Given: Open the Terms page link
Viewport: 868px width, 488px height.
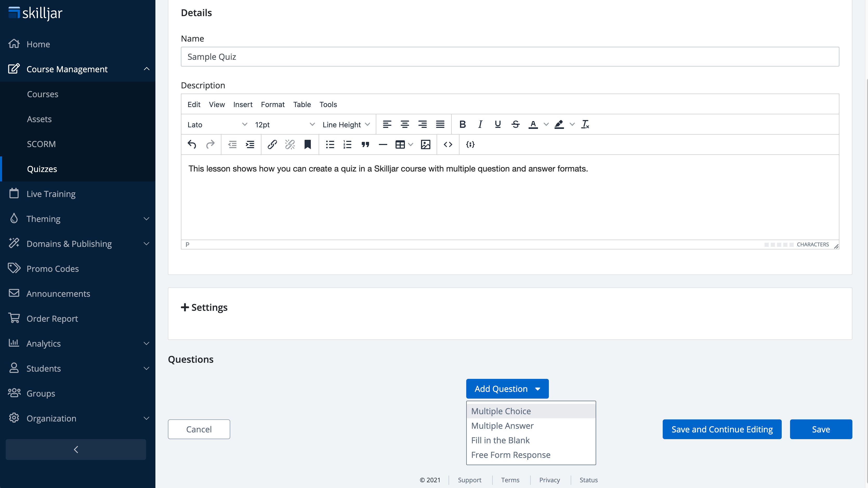Looking at the screenshot, I should pos(510,480).
